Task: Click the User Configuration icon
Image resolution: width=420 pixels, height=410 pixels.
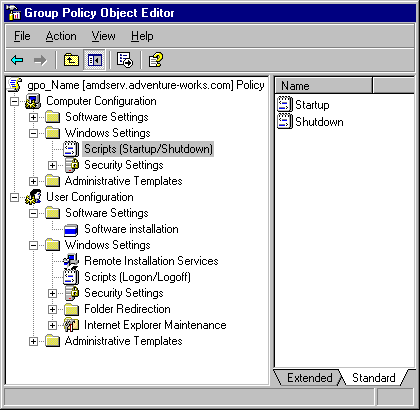Action: click(33, 197)
